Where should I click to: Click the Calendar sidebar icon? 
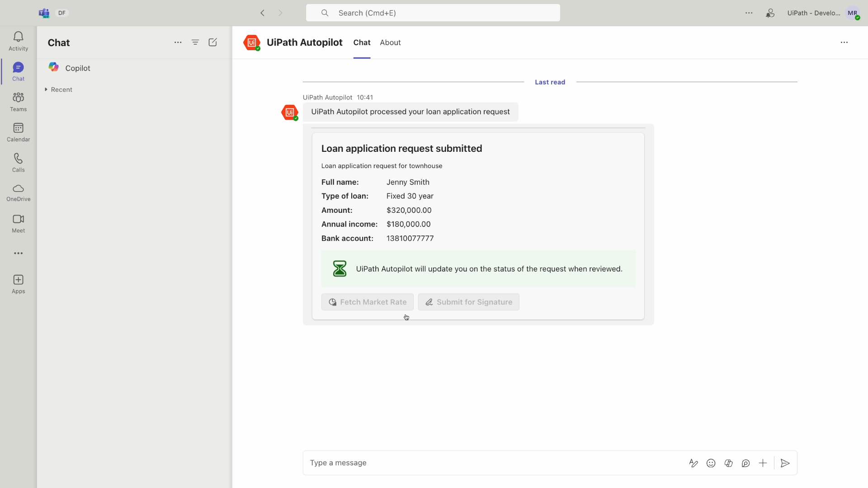pos(18,131)
